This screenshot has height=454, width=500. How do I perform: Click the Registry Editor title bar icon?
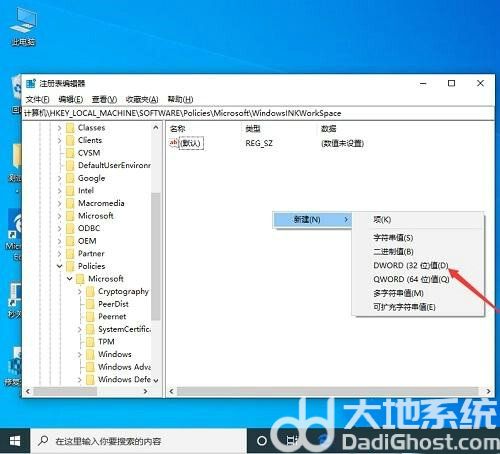tap(31, 83)
